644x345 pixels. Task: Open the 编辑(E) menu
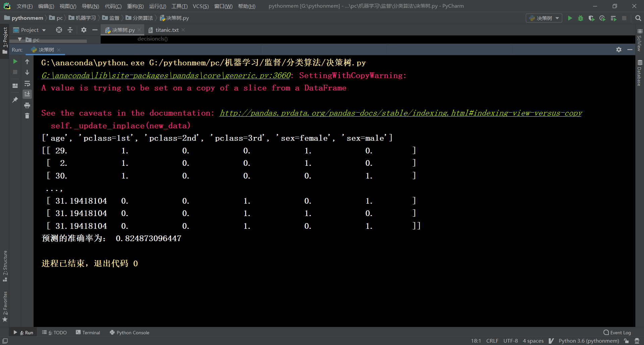(46, 6)
